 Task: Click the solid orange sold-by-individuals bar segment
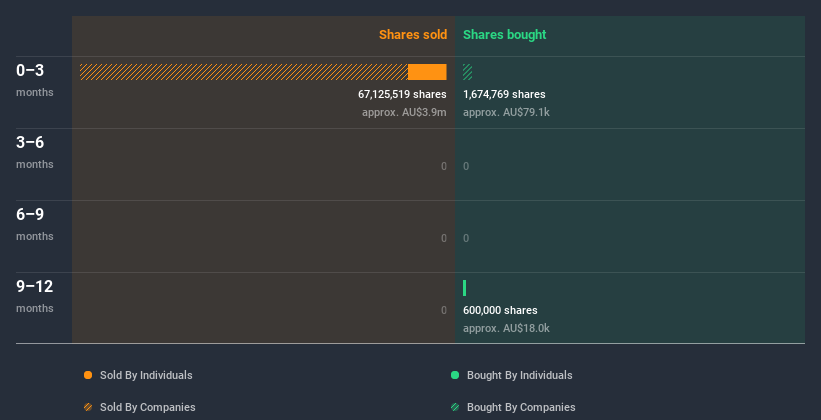tap(427, 72)
